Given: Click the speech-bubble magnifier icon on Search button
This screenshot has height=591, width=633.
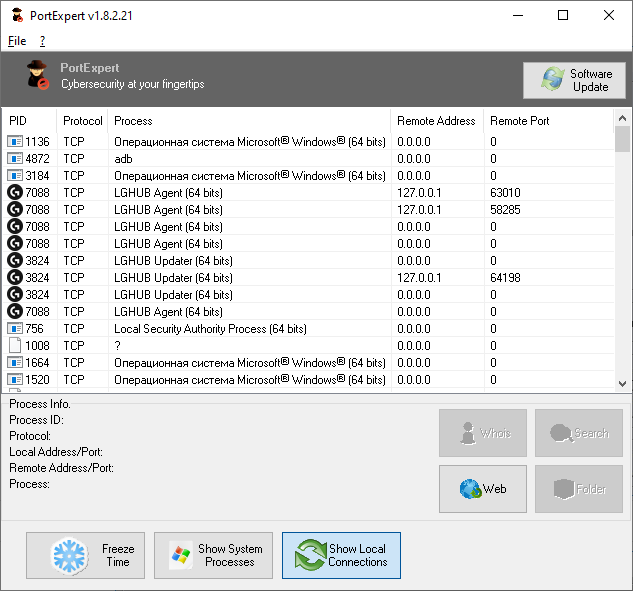Looking at the screenshot, I should (561, 433).
